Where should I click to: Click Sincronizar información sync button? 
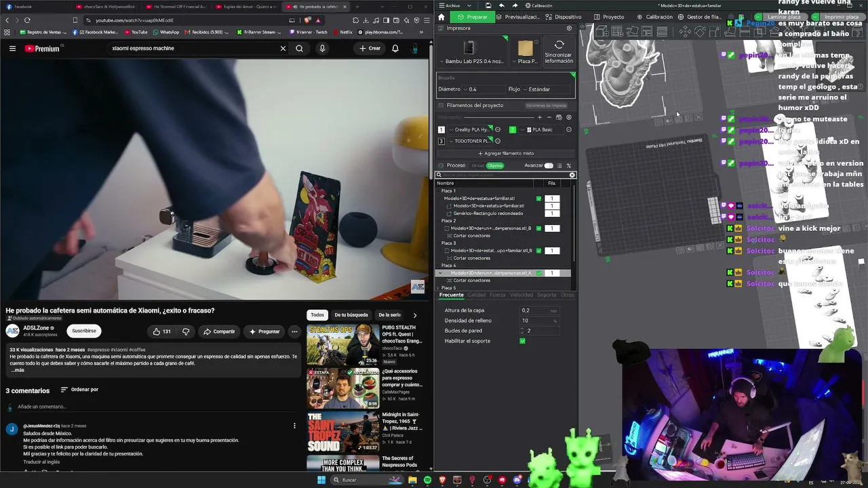click(559, 52)
